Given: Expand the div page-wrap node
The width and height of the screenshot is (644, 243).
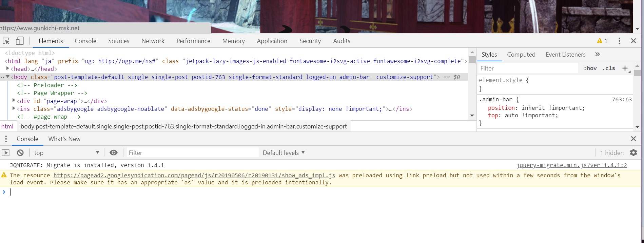Looking at the screenshot, I should [14, 101].
